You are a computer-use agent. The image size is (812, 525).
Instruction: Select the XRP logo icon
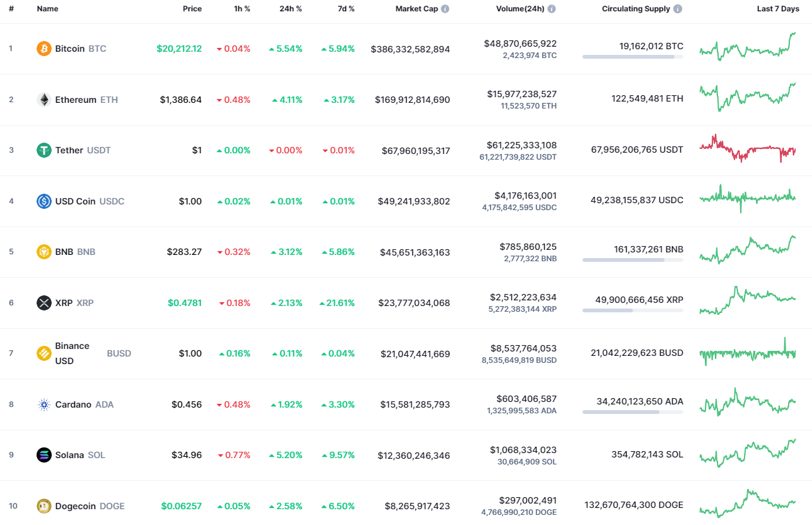tap(43, 303)
